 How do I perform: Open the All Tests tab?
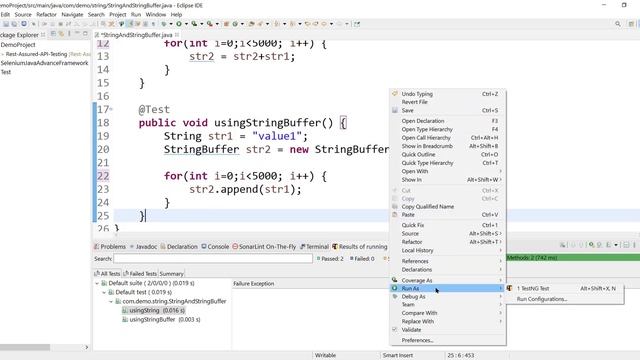click(107, 273)
